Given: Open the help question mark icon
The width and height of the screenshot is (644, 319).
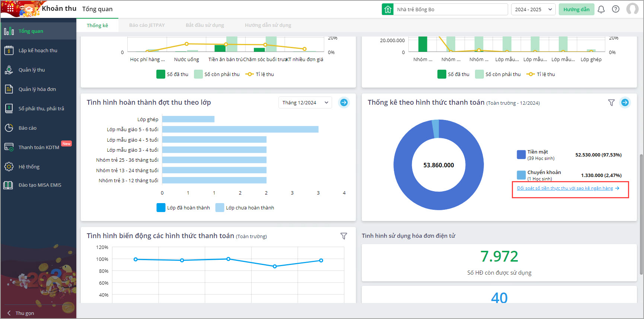Looking at the screenshot, I should click(616, 9).
